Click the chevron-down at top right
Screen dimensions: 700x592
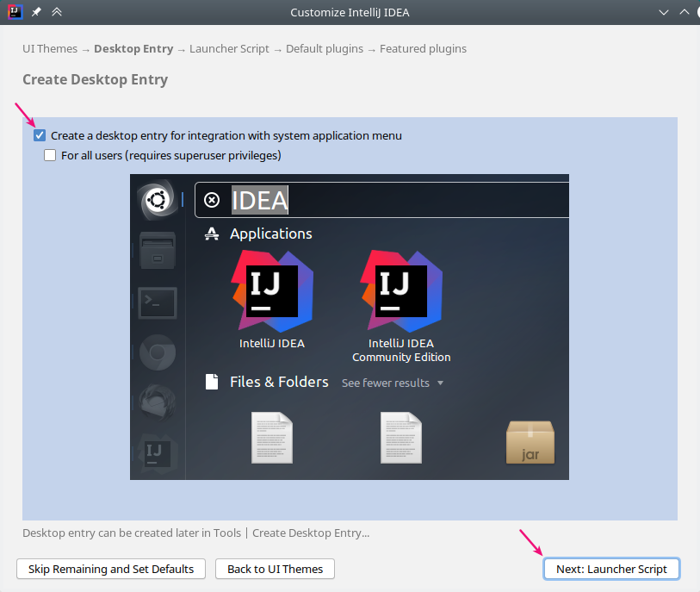click(x=666, y=12)
